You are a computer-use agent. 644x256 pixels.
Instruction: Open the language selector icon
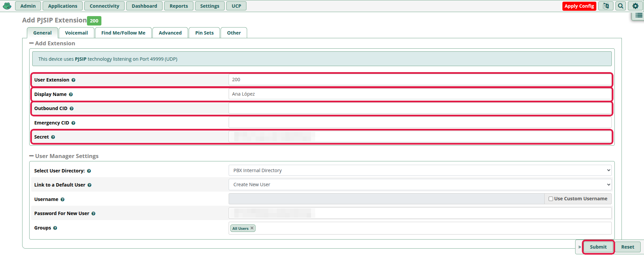tap(606, 6)
